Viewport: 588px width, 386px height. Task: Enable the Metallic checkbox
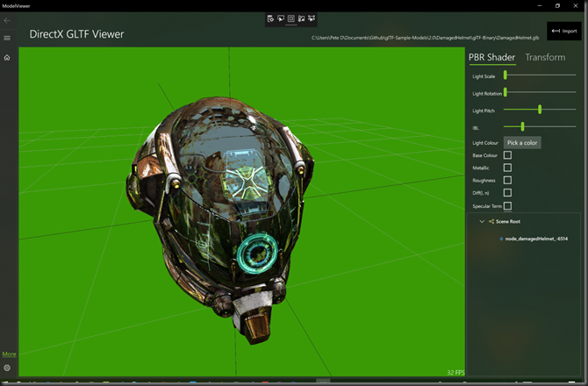tap(507, 168)
